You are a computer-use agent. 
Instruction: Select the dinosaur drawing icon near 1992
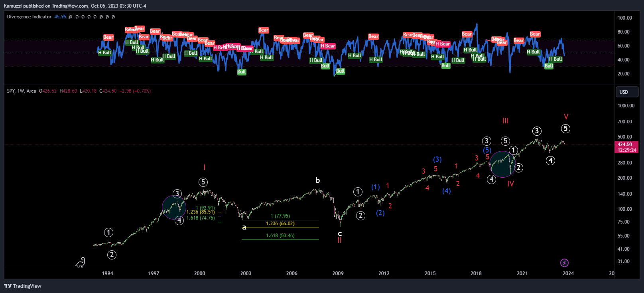click(x=81, y=262)
